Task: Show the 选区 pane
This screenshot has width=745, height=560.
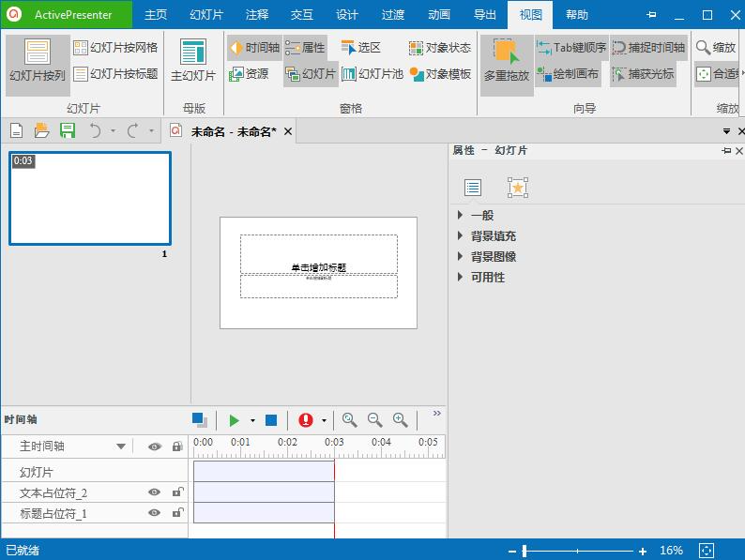Action: [x=360, y=48]
